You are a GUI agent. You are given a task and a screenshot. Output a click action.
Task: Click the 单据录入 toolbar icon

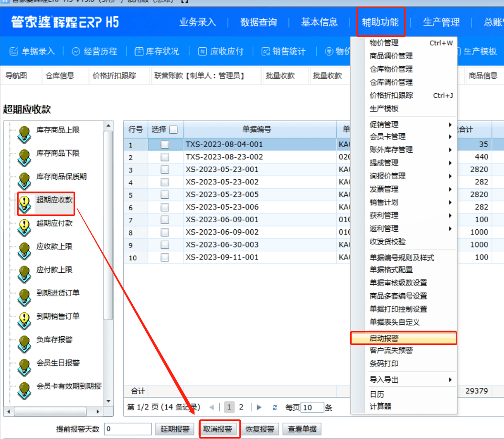coord(14,52)
